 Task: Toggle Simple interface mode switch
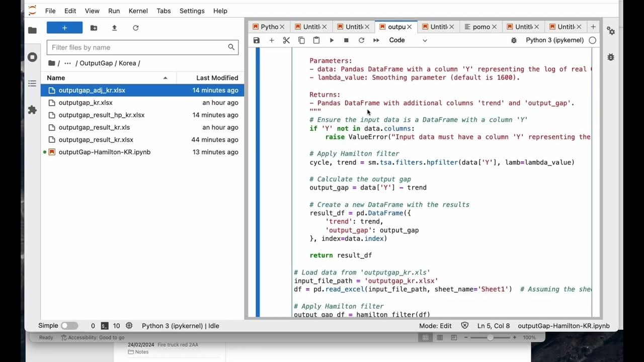coord(69,326)
